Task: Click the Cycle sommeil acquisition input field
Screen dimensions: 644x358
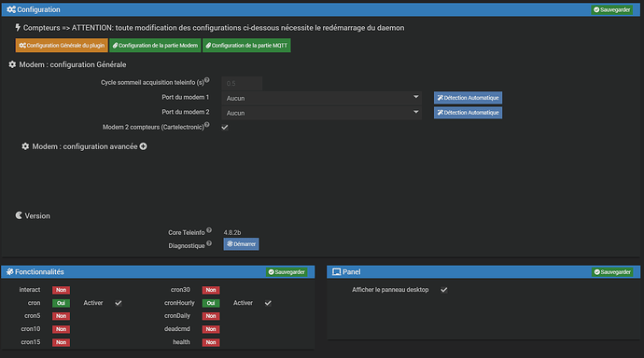Action: (x=242, y=83)
